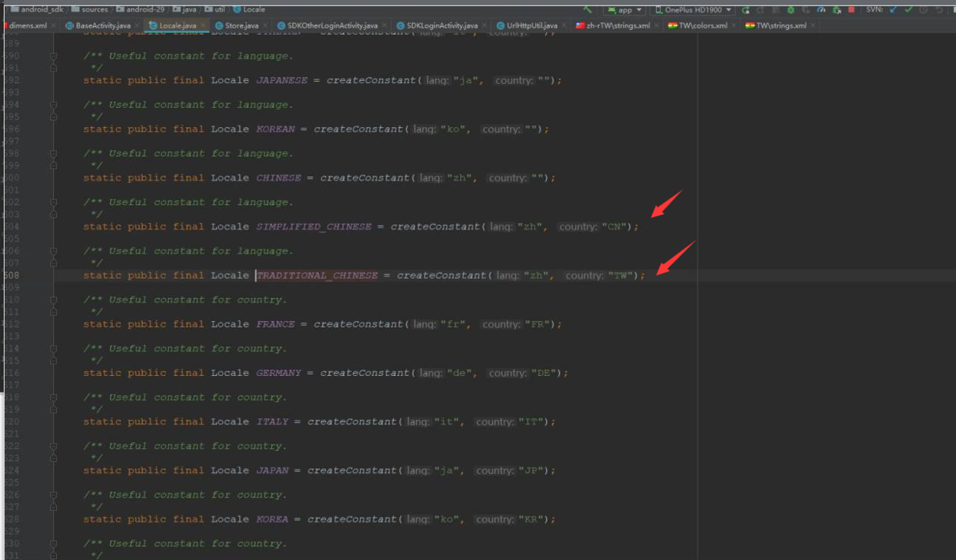This screenshot has width=956, height=560.
Task: Click the Apply Changes icon after run
Action: (x=761, y=10)
